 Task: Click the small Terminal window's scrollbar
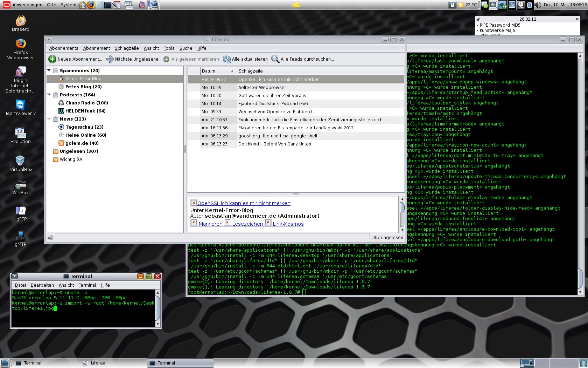pyautogui.click(x=157, y=308)
